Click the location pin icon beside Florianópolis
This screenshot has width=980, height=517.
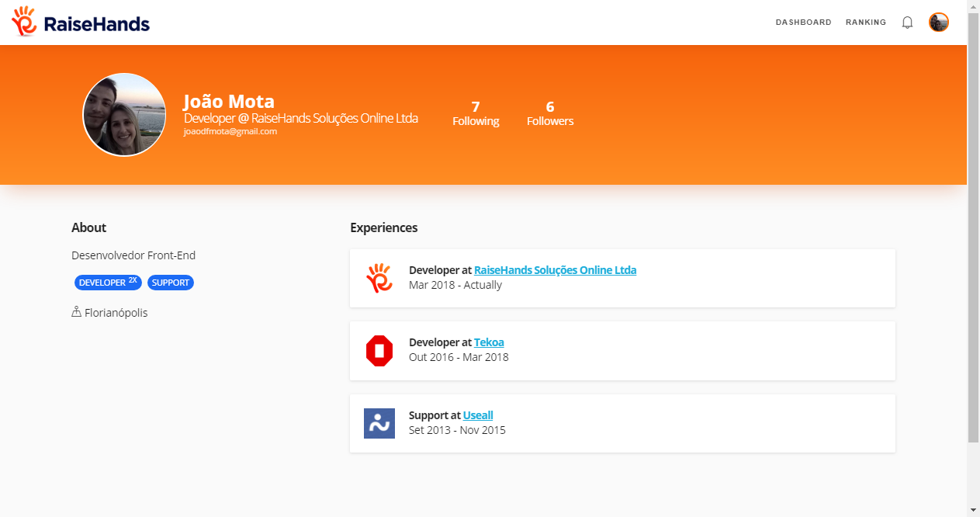click(x=76, y=312)
